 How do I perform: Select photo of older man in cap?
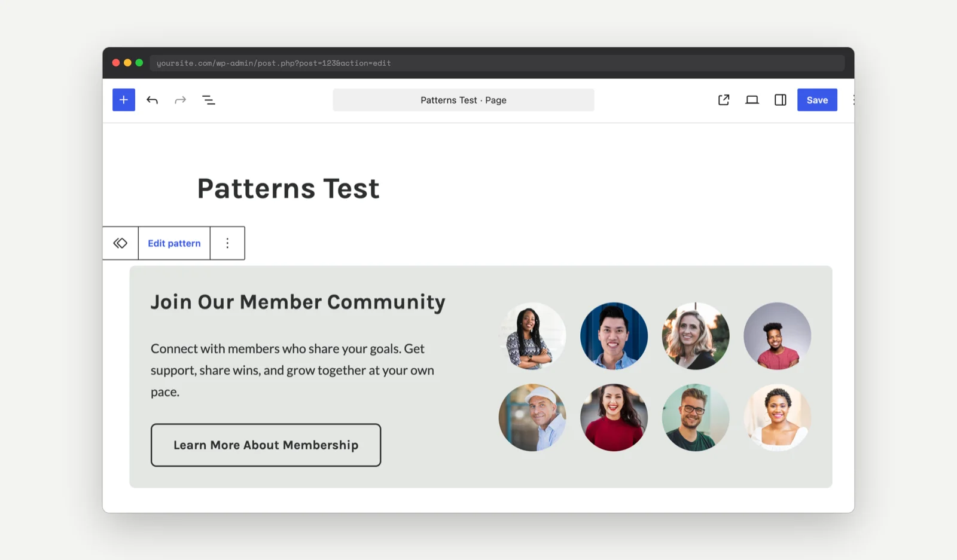click(532, 417)
